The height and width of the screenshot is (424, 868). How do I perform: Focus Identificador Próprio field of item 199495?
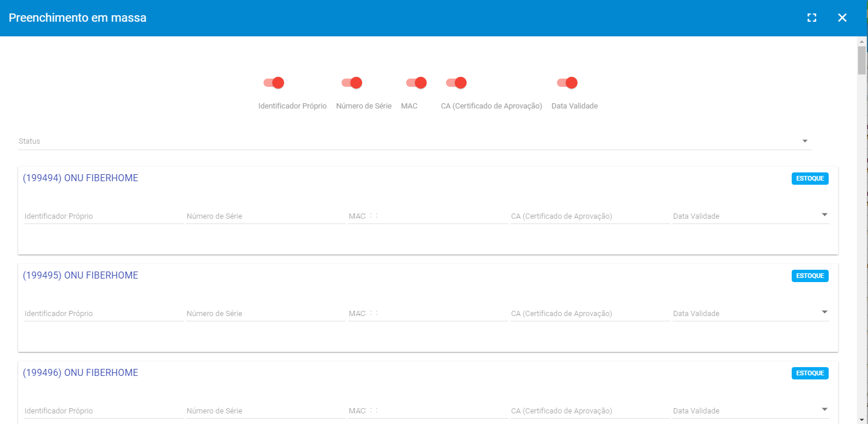(x=103, y=313)
